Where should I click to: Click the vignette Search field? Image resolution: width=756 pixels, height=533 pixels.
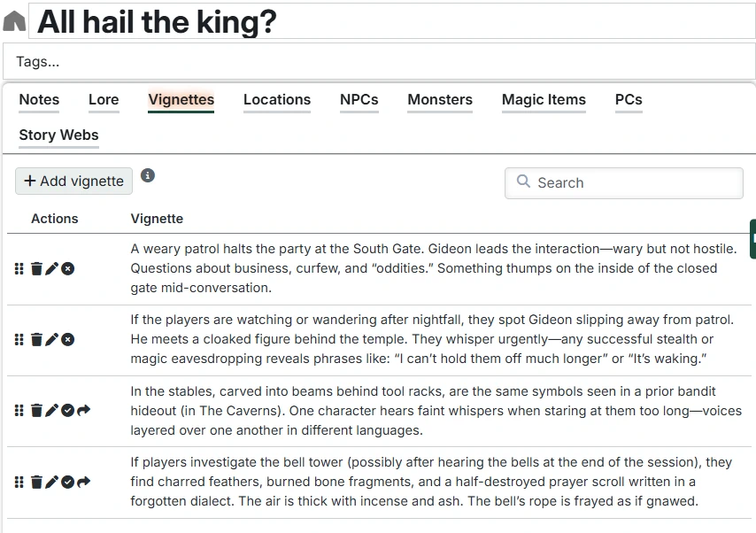click(634, 183)
